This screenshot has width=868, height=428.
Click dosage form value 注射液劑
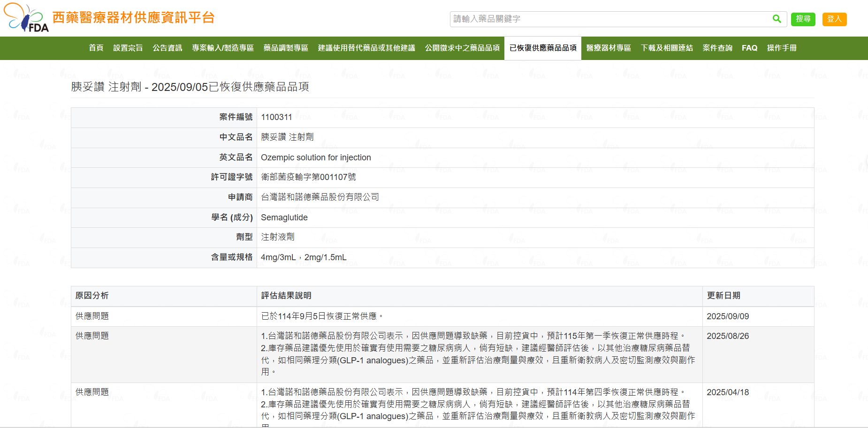[278, 237]
